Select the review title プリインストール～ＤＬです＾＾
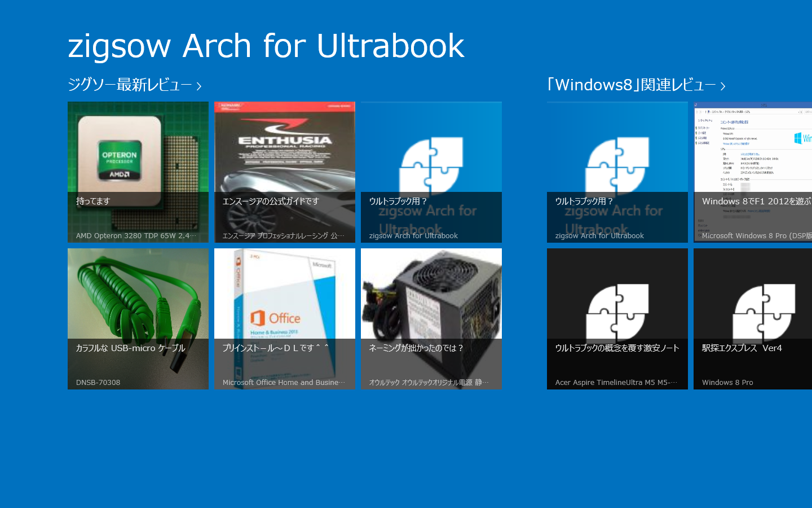812x508 pixels. (x=275, y=348)
